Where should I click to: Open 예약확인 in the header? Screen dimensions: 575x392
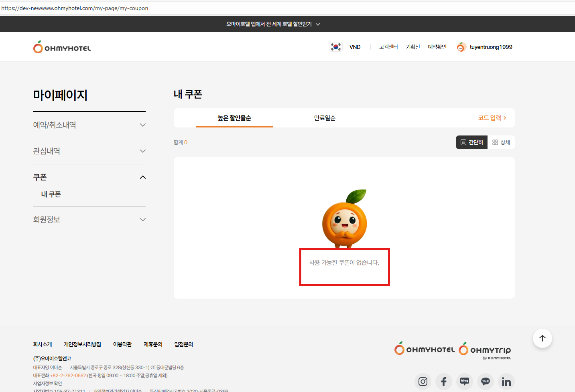point(437,47)
